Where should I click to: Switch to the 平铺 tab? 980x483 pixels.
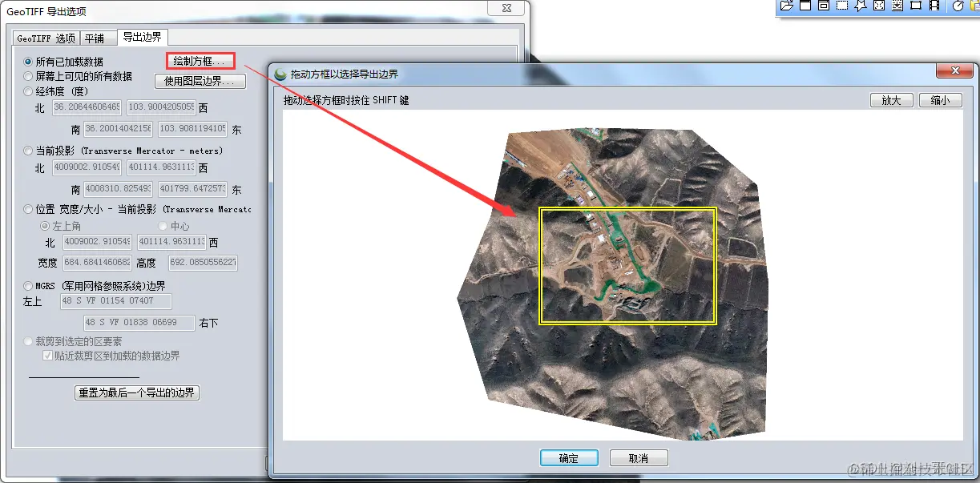click(x=95, y=38)
